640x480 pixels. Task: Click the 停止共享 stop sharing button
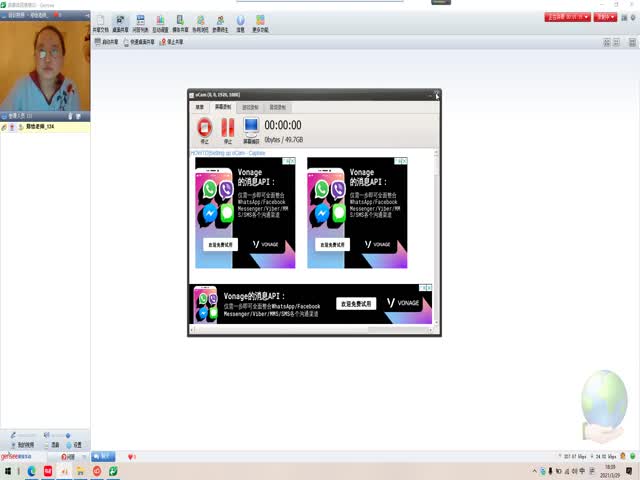172,42
